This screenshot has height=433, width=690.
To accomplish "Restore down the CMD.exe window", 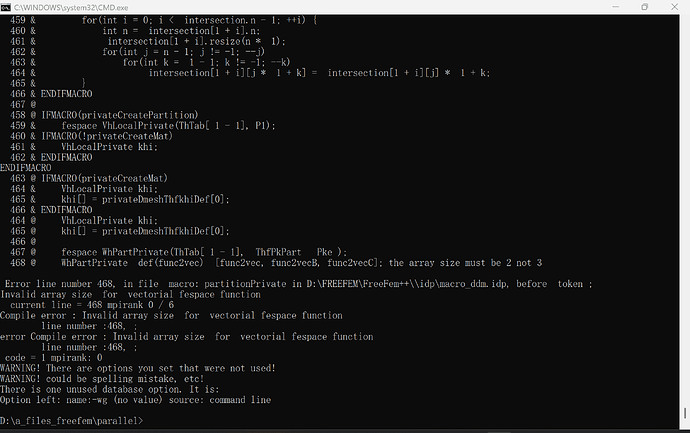I will click(645, 7).
